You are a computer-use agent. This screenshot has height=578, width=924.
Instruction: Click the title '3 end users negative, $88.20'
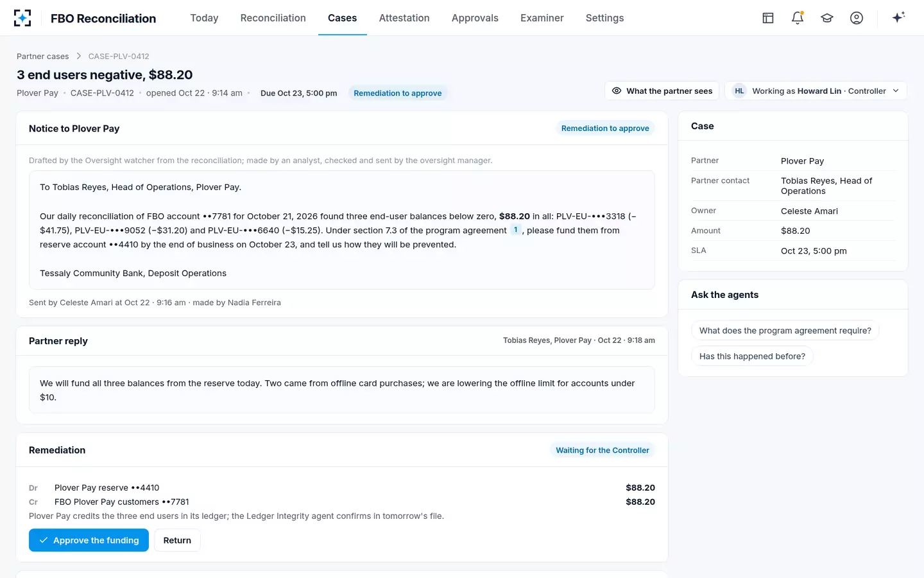click(x=105, y=75)
